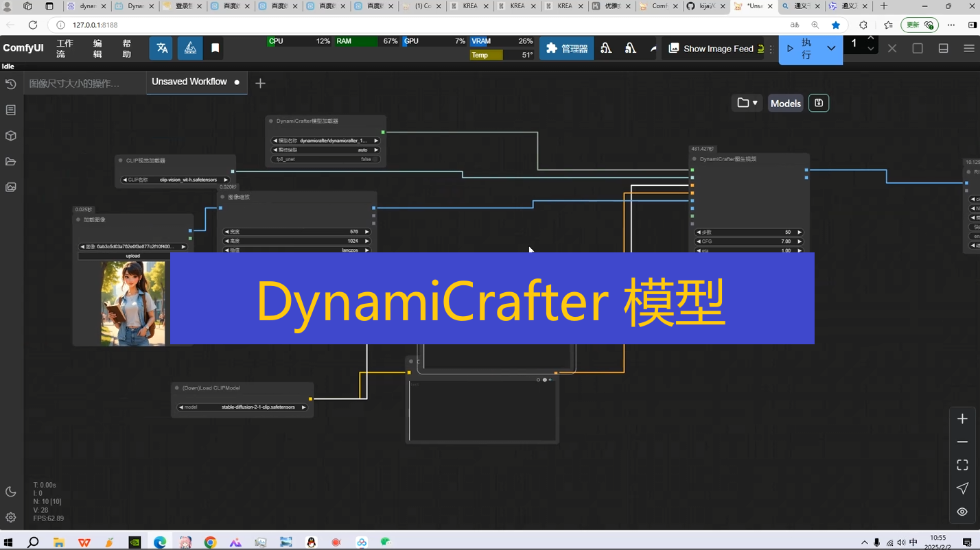This screenshot has height=550, width=980.
Task: Open the queue history sidebar icon
Action: (11, 84)
